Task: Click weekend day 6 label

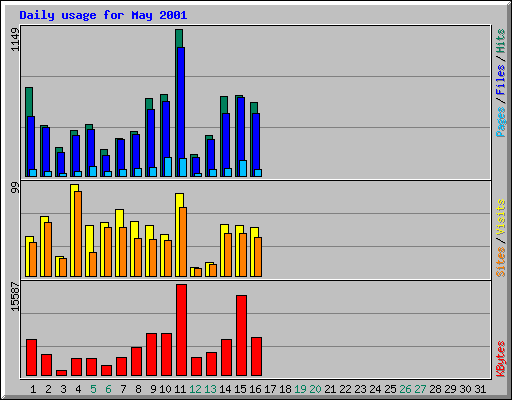Action: coord(108,389)
